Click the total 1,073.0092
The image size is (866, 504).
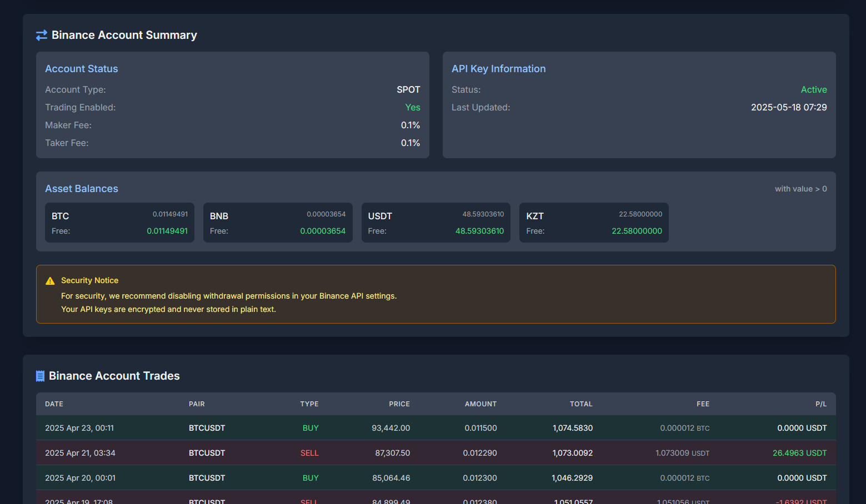tap(573, 453)
